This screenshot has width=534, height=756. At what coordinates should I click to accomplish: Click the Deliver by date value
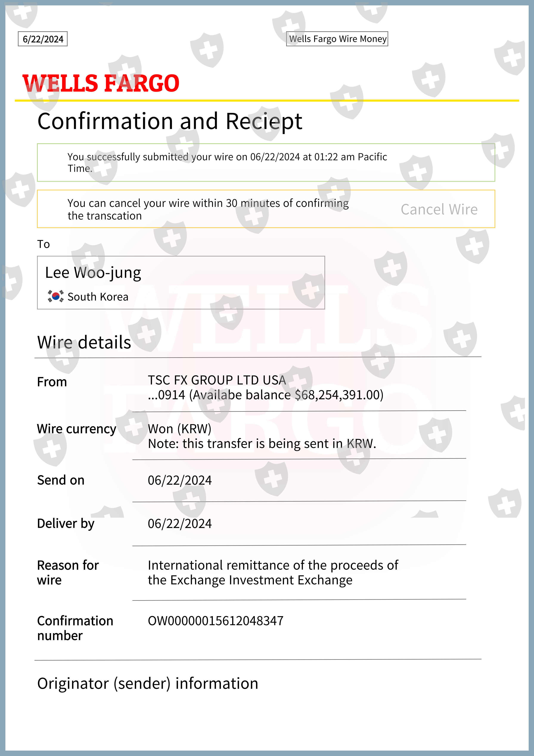coord(180,523)
